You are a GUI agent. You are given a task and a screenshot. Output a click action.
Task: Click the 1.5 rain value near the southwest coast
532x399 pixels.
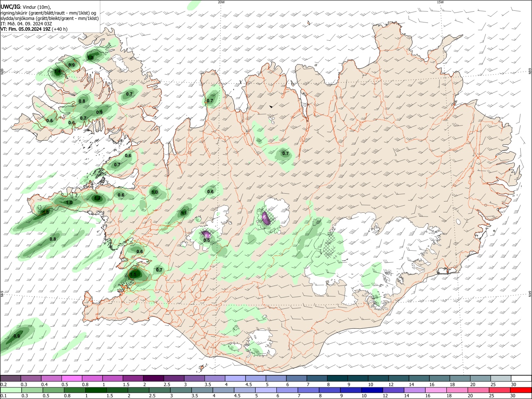point(133,275)
